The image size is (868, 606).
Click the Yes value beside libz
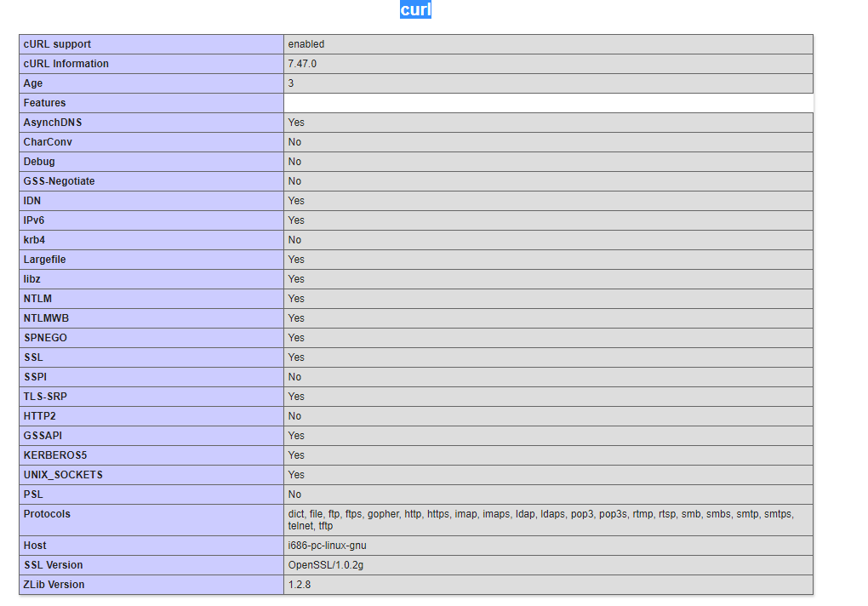click(x=296, y=279)
